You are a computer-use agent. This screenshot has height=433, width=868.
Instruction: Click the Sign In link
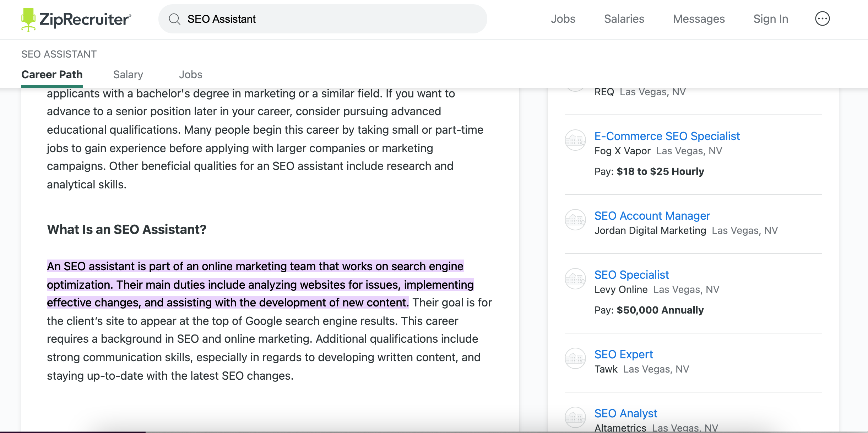pos(770,19)
